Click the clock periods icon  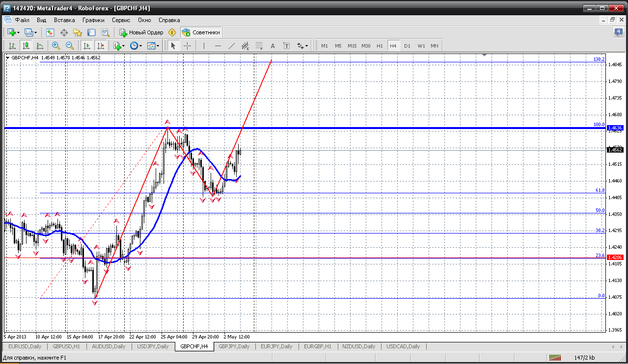pos(134,46)
